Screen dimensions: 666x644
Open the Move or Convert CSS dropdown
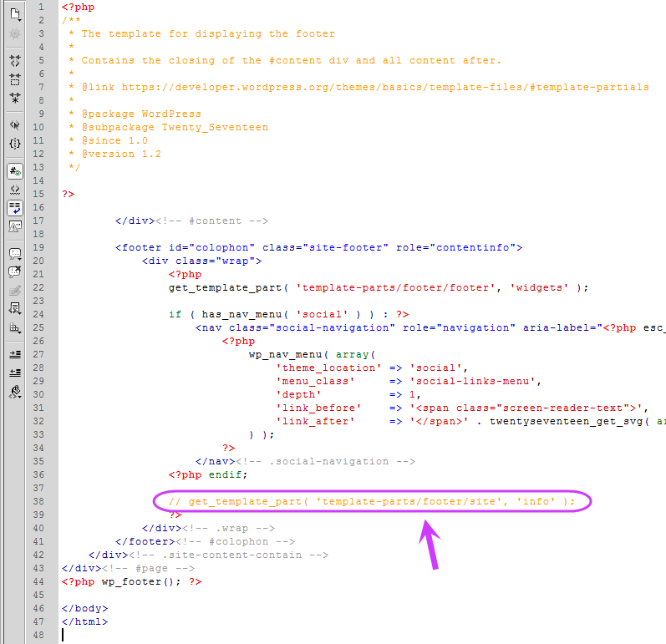pyautogui.click(x=15, y=327)
